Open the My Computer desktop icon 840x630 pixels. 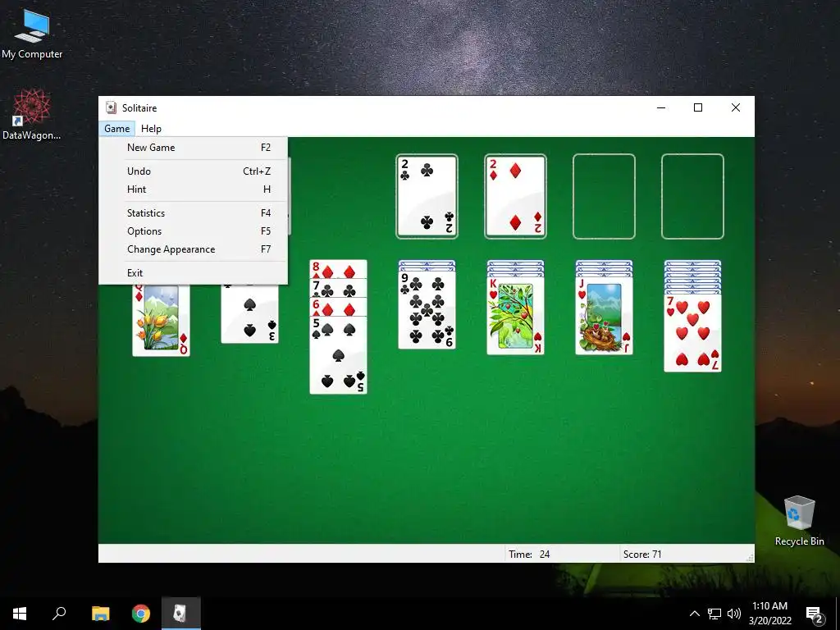(32, 34)
